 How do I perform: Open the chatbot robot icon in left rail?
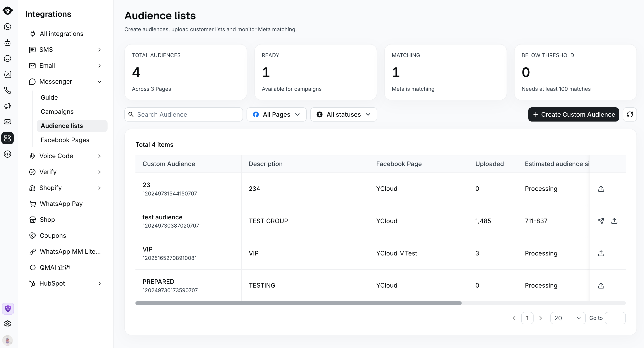pyautogui.click(x=8, y=43)
